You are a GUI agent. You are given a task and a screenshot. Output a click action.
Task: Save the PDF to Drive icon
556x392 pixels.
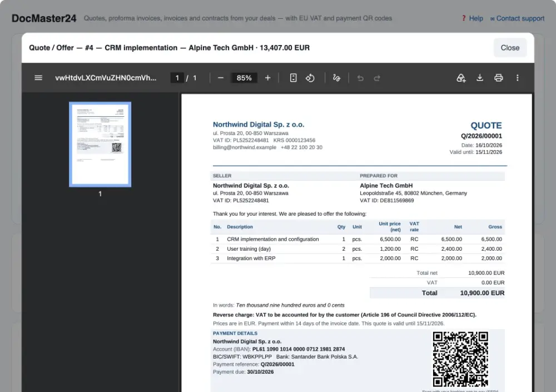(460, 78)
